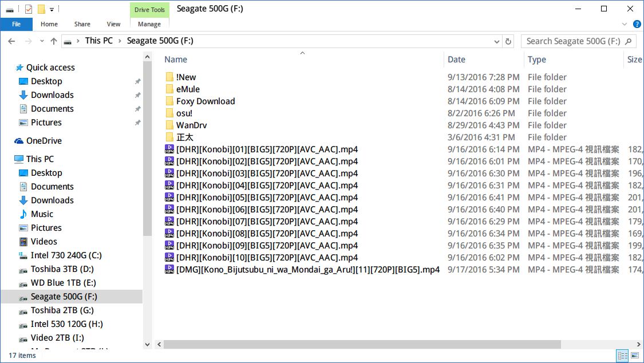Select the 正太 folder icon
Screen dimensions: 644x363
[169, 137]
